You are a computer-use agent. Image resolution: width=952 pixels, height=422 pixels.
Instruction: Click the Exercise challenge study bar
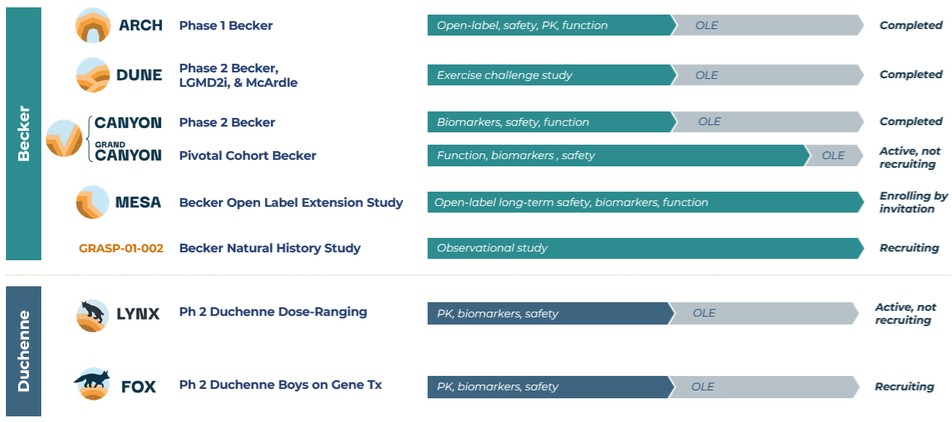point(548,75)
